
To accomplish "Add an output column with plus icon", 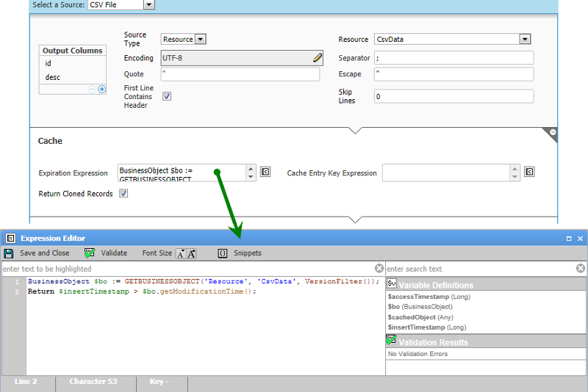I will coord(101,89).
